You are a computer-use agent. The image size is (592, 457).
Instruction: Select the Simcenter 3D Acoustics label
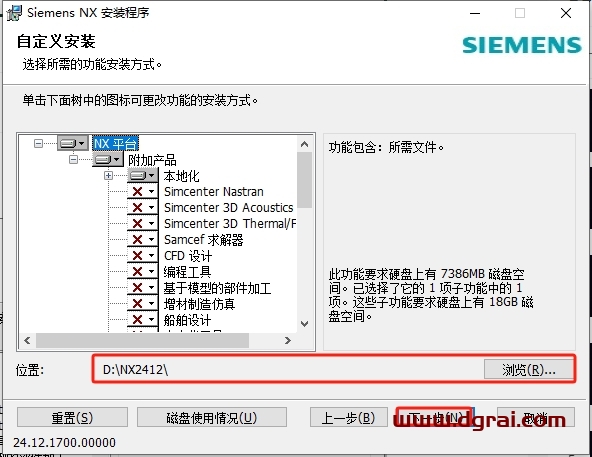pyautogui.click(x=228, y=208)
